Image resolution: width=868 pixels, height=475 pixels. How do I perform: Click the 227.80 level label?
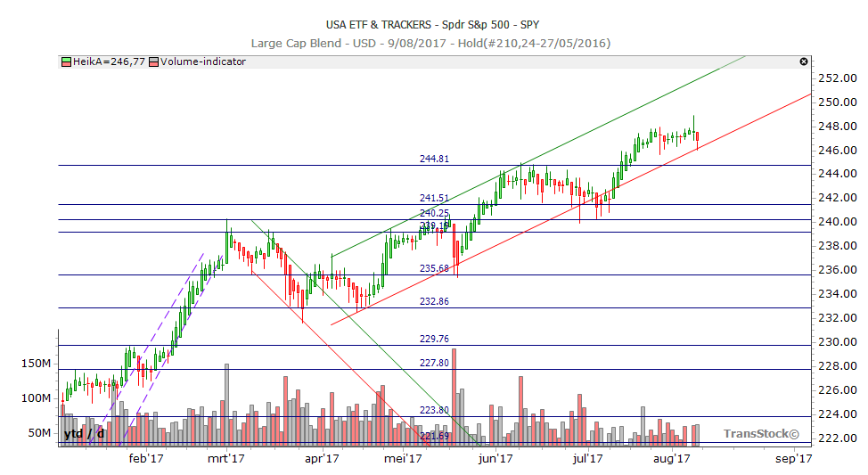[434, 363]
